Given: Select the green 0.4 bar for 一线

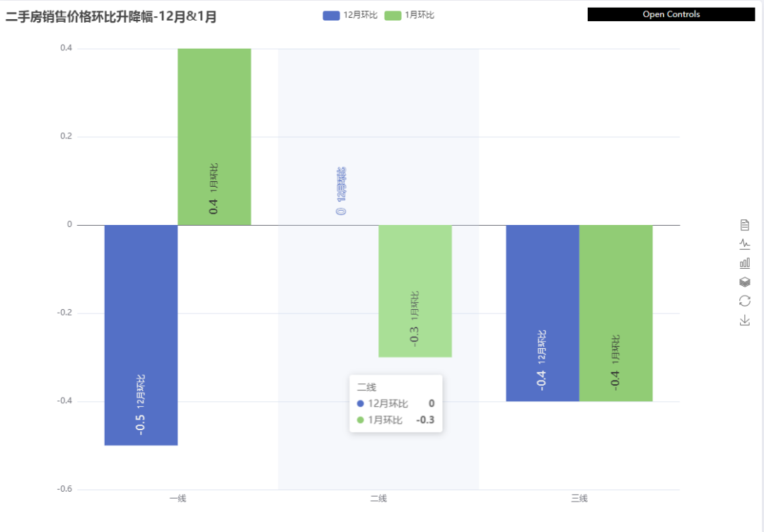Looking at the screenshot, I should (x=214, y=137).
